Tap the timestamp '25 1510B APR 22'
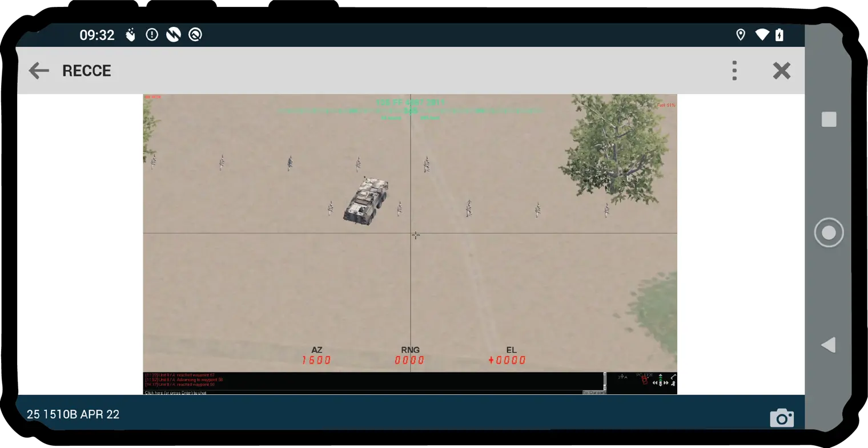868x448 pixels. (73, 414)
